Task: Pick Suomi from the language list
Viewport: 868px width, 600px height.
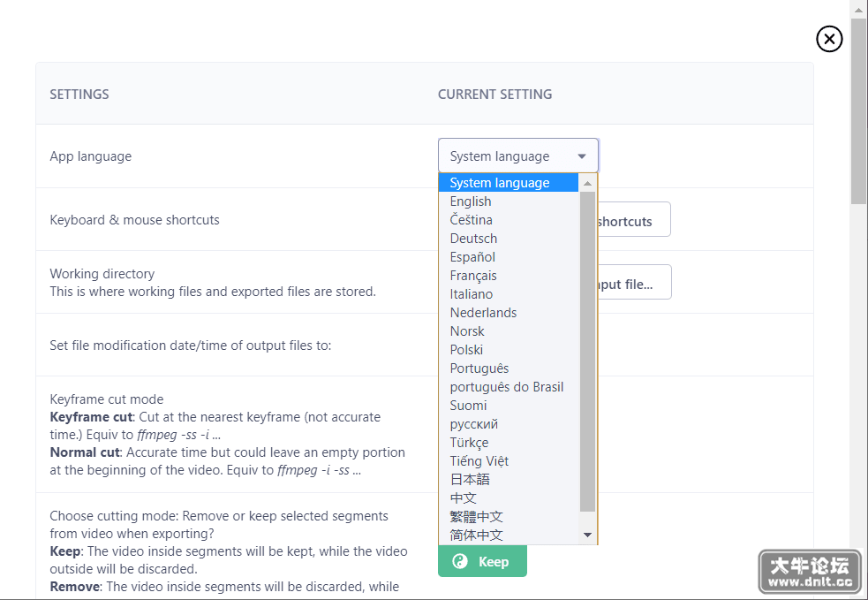Action: [x=509, y=406]
